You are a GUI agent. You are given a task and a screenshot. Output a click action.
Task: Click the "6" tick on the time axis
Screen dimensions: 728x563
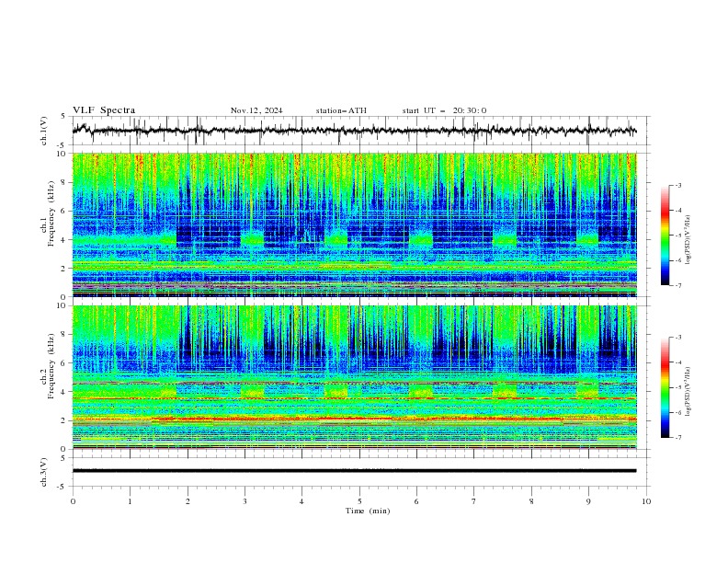pos(416,501)
